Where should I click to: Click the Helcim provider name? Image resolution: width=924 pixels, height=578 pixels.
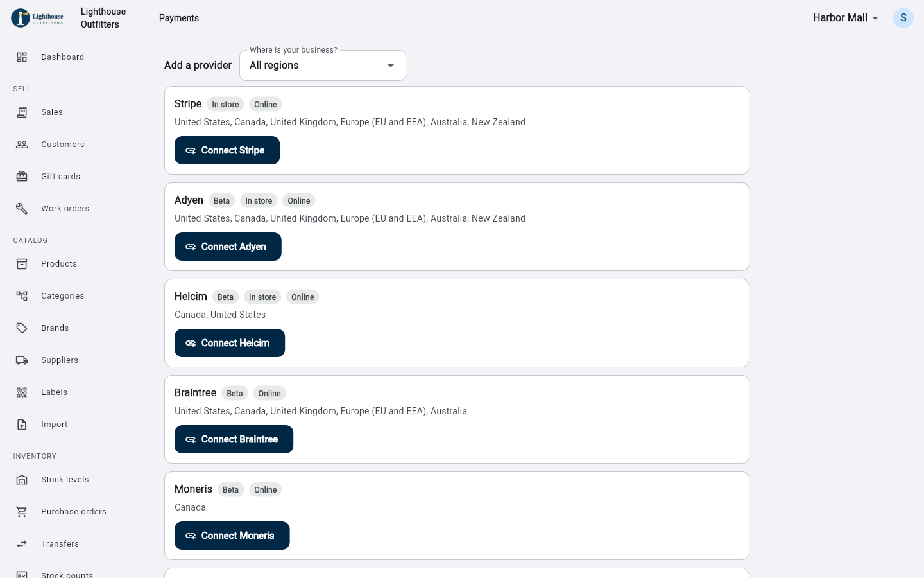coord(191,296)
